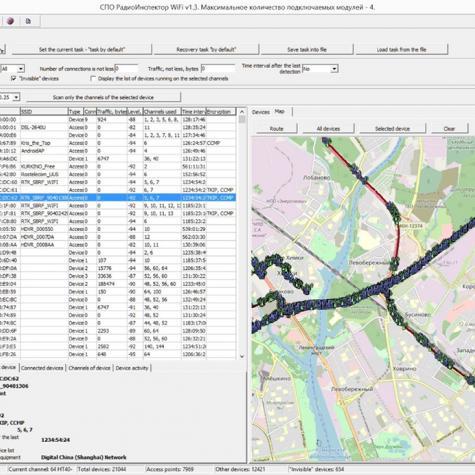This screenshot has width=475, height=475.
Task: Enable display of devices on selected channels checkbox
Action: click(93, 78)
